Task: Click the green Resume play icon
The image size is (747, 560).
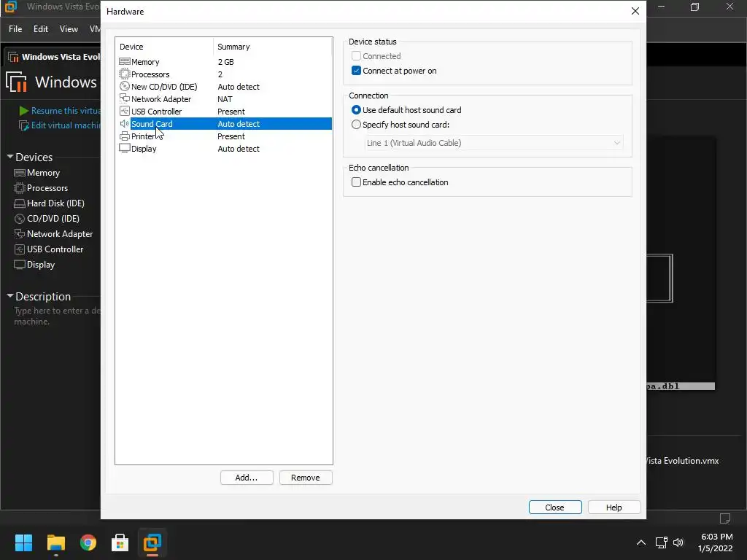Action: 23,111
